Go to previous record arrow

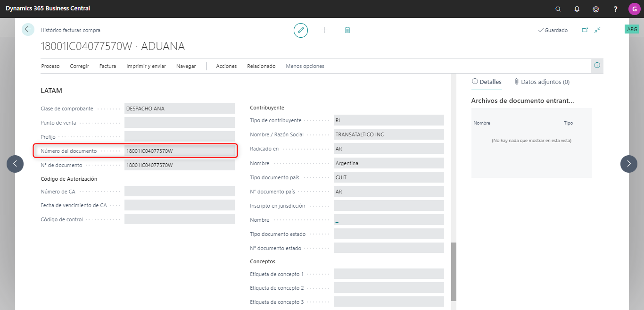pos(15,164)
